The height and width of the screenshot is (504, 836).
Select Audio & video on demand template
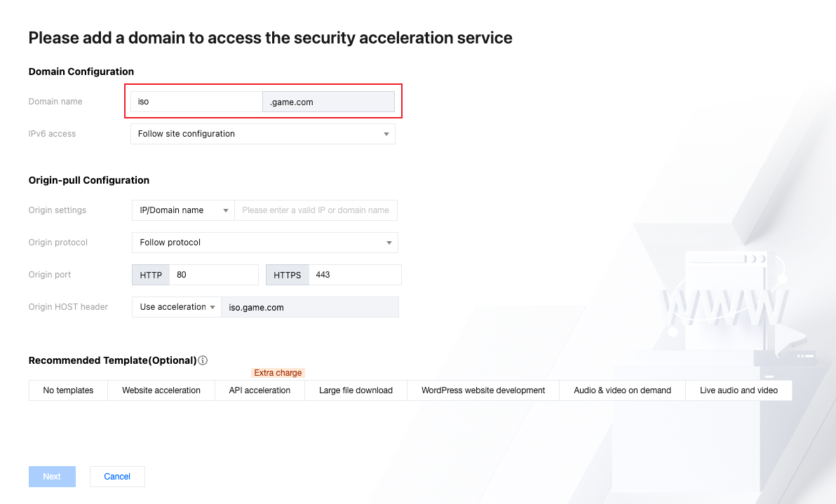[622, 390]
